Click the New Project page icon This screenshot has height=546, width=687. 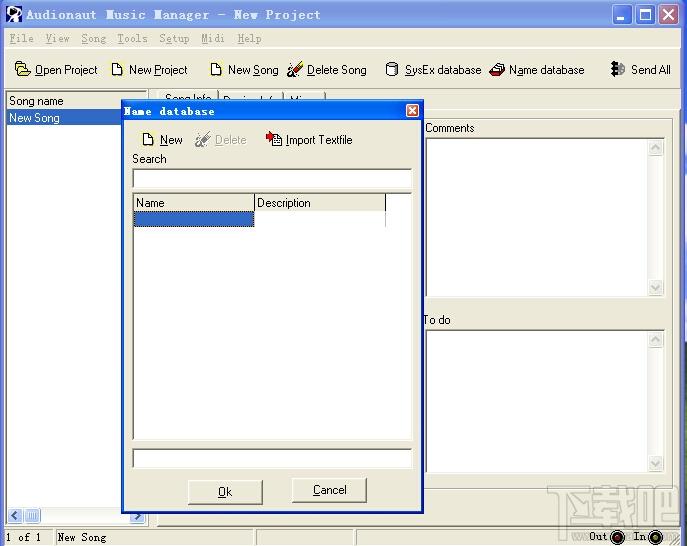(x=117, y=69)
